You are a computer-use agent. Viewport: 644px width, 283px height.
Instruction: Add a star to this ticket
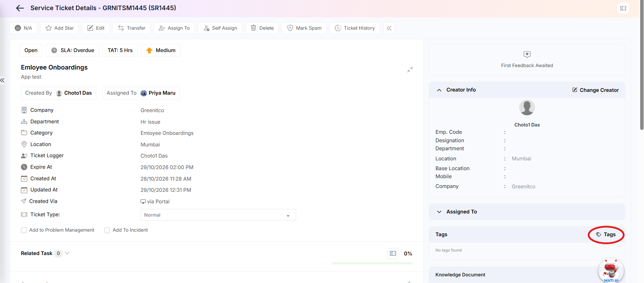pyautogui.click(x=59, y=28)
